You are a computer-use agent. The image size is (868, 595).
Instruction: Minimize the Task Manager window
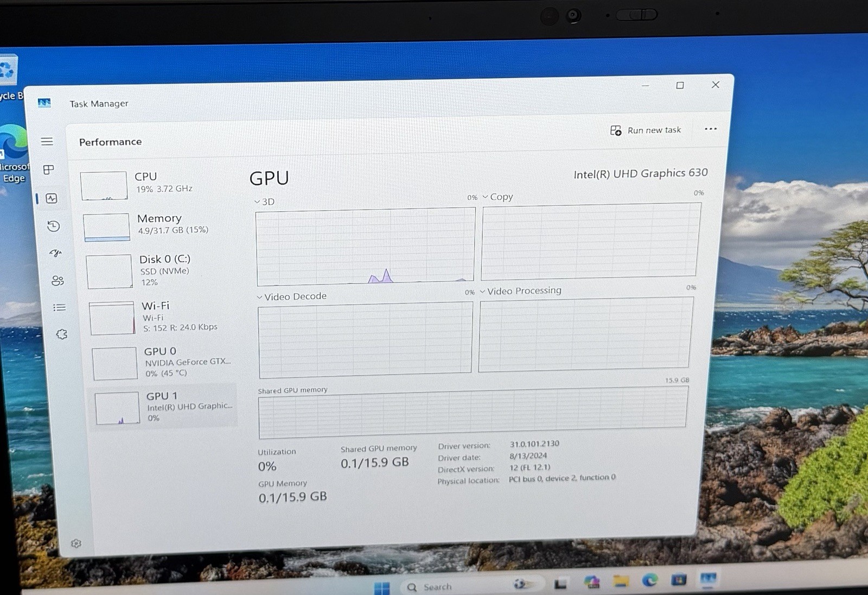(x=645, y=86)
